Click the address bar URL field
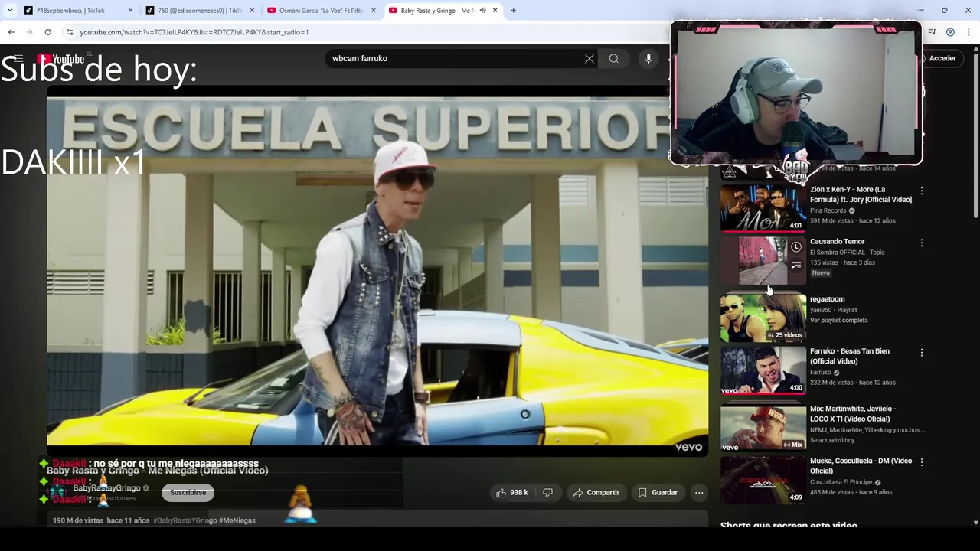 (367, 32)
